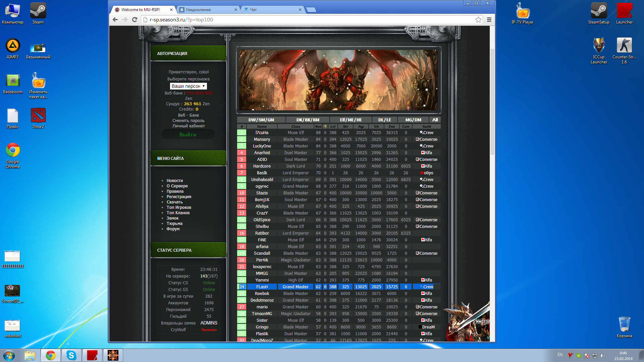Screen dimensions: 644x362
Task: Open Скачать in the site menu
Action: click(175, 202)
